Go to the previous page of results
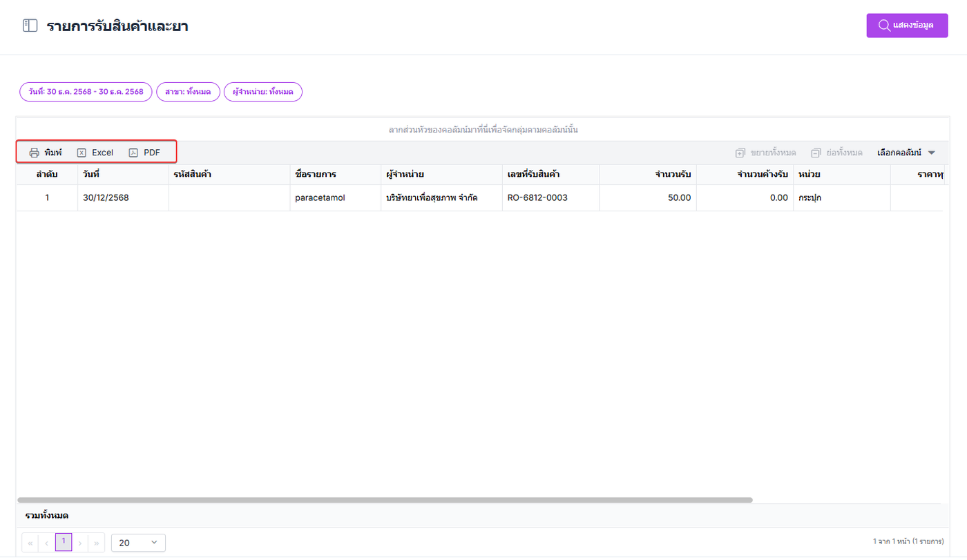The width and height of the screenshot is (967, 560). point(47,543)
